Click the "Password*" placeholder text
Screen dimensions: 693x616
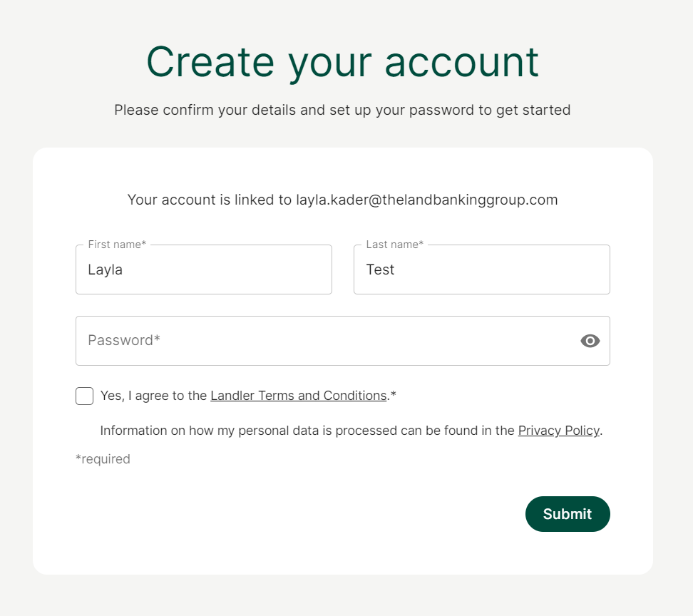pyautogui.click(x=124, y=341)
